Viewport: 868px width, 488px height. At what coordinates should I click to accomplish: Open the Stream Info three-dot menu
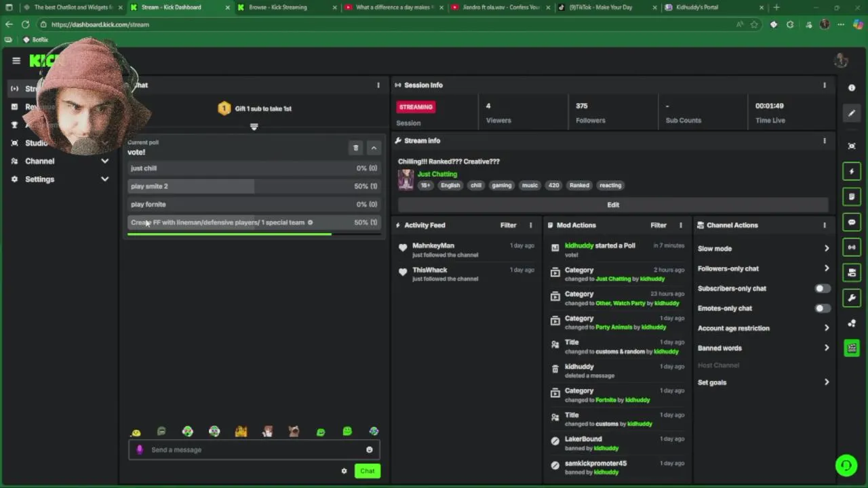click(825, 140)
